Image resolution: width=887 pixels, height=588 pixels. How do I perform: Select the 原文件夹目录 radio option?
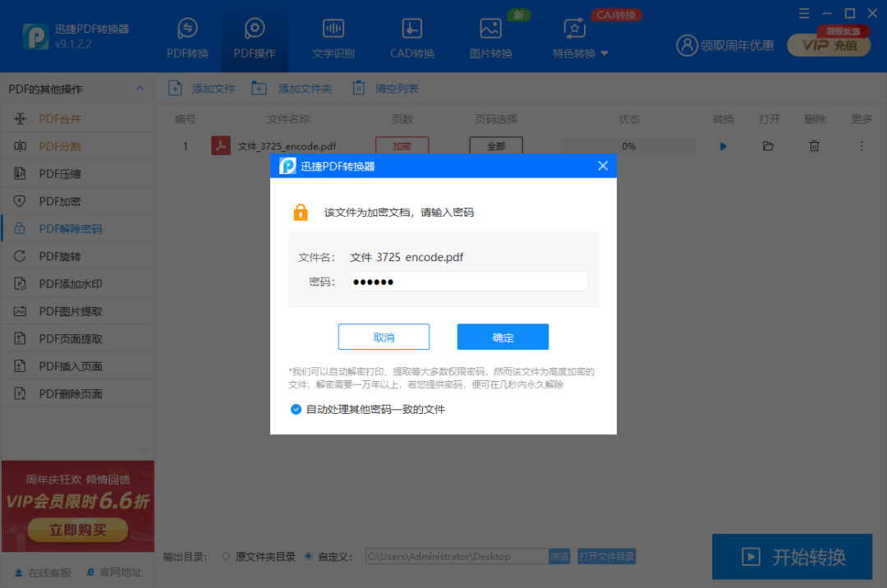[x=226, y=556]
